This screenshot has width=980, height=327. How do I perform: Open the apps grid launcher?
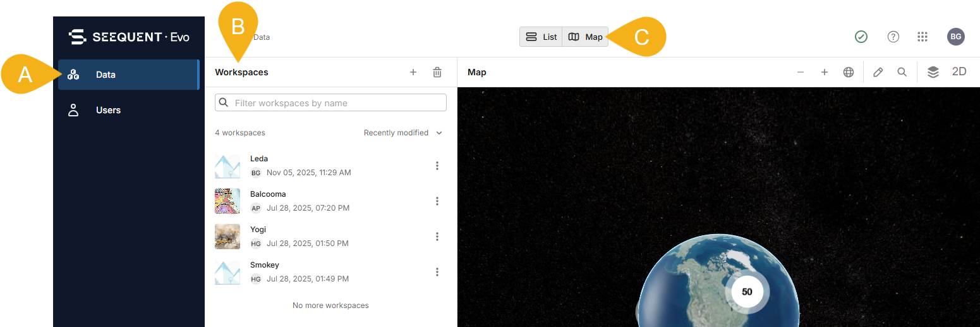(x=923, y=37)
